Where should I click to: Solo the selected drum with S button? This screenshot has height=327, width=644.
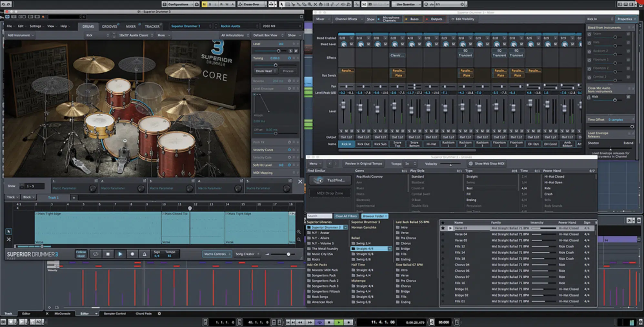pos(290,51)
